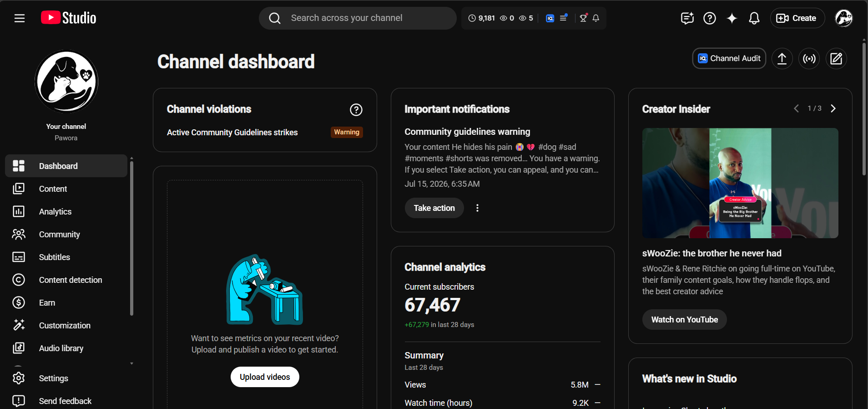Open the comments feedback icon in header
This screenshot has width=868, height=409.
[x=687, y=18]
